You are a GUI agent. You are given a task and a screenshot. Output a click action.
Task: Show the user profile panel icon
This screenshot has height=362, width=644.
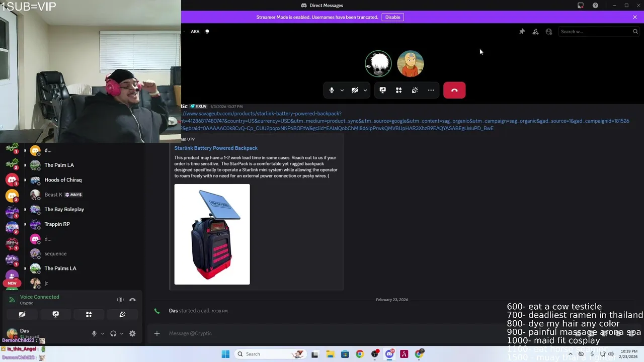tap(549, 32)
